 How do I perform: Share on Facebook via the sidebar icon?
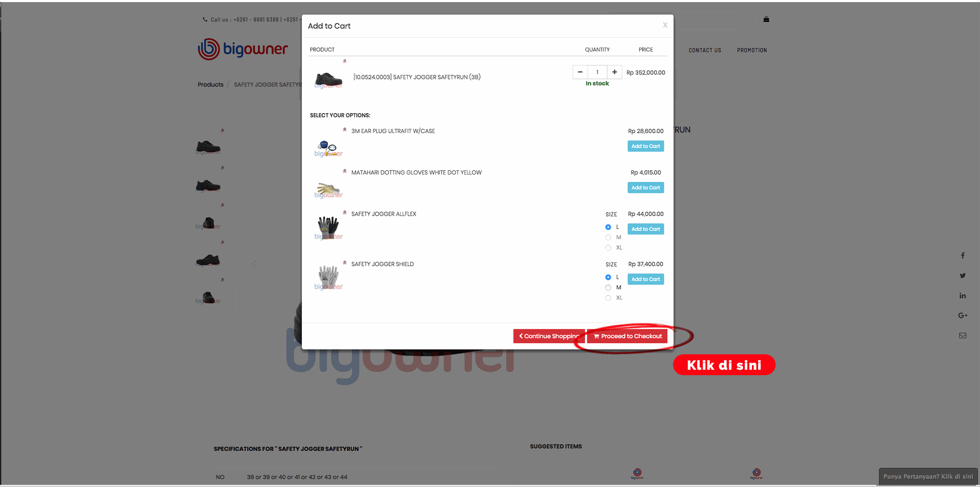962,255
